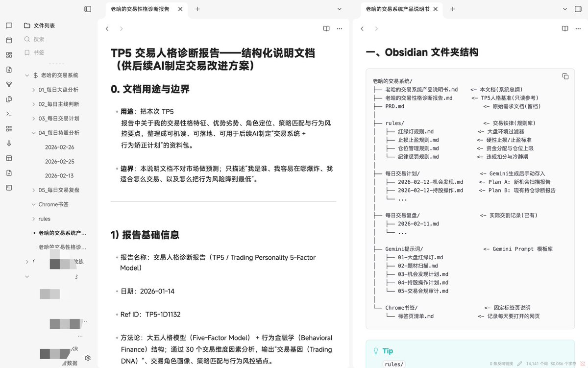
Task: Go forward in left pane history
Action: pos(122,29)
